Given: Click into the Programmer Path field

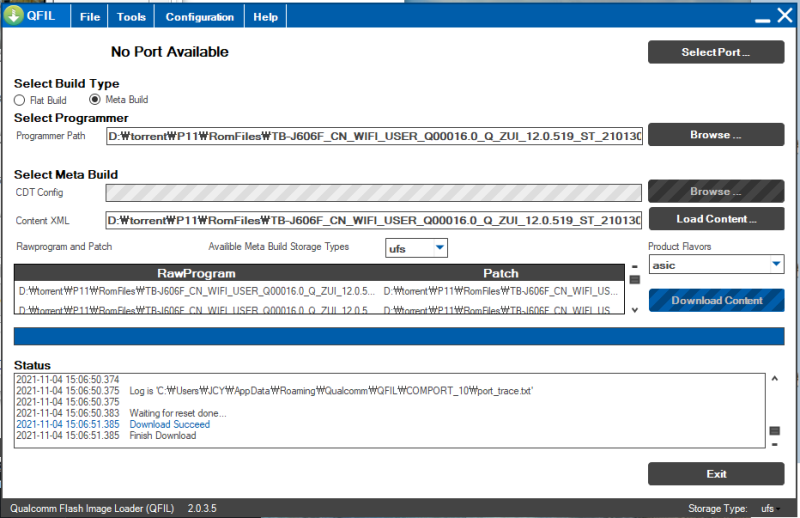Looking at the screenshot, I should [x=373, y=136].
